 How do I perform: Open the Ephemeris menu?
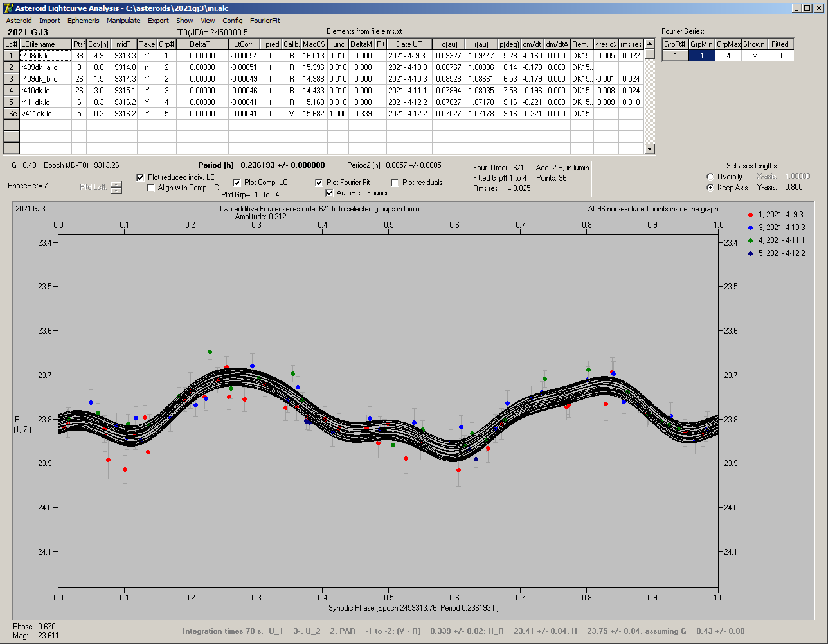click(x=84, y=21)
